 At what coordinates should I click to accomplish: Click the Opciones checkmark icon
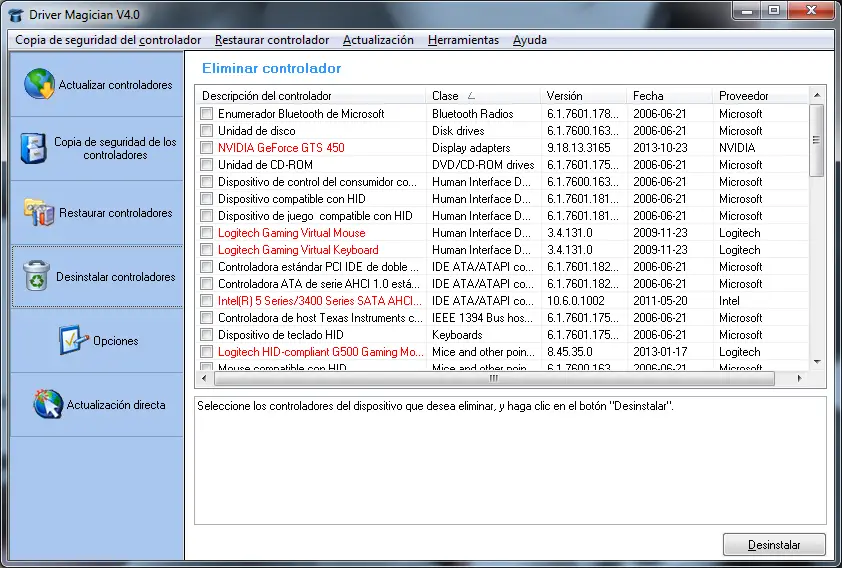(73, 340)
